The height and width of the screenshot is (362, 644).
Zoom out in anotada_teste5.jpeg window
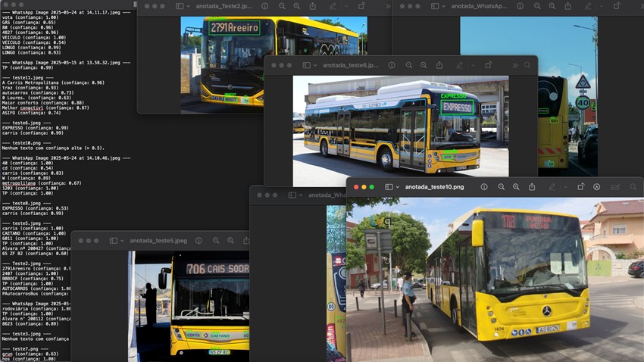pyautogui.click(x=216, y=241)
